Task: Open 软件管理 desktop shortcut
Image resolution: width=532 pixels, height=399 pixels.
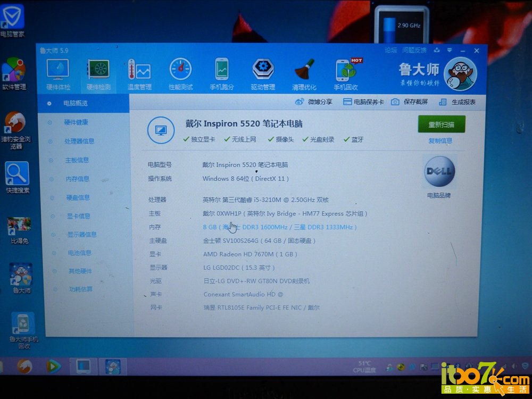Action: [x=14, y=73]
